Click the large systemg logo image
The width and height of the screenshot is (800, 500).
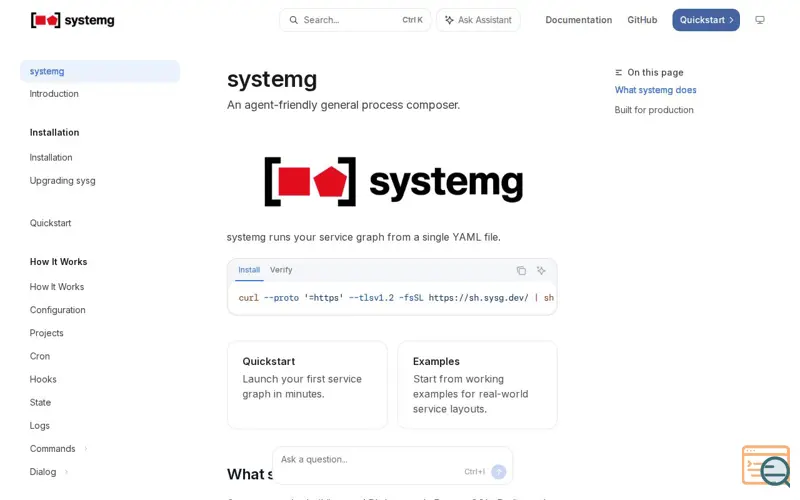[393, 182]
